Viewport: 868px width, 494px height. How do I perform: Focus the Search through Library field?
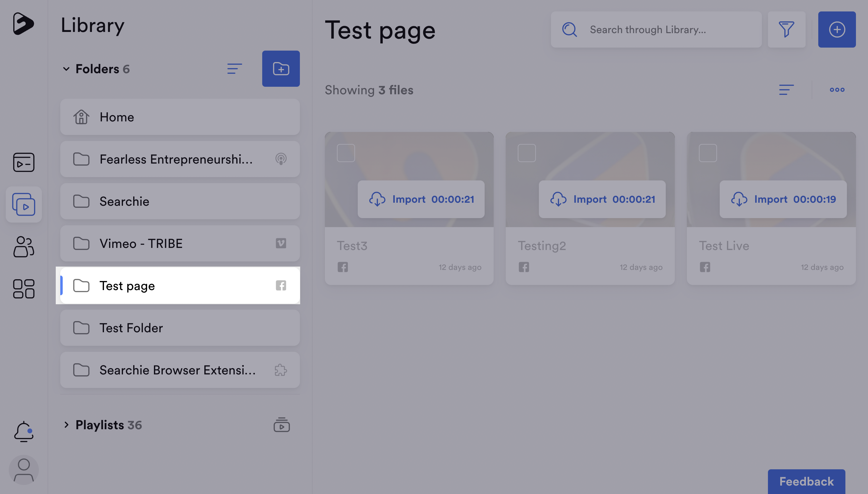[x=656, y=30]
